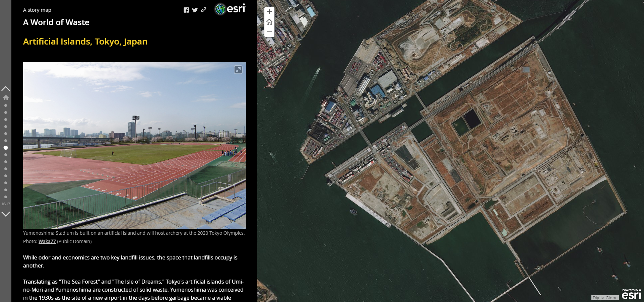The height and width of the screenshot is (302, 644).
Task: Click the Powered by Esri map logo
Action: (x=631, y=294)
